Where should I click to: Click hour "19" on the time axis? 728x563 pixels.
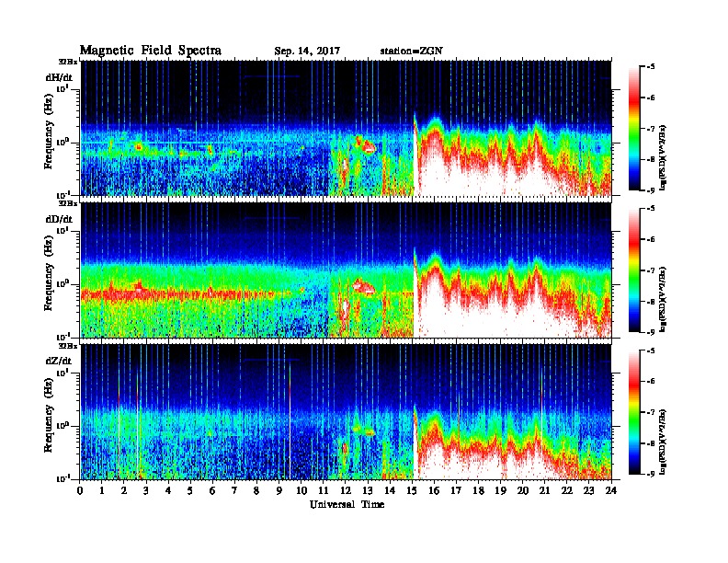click(x=500, y=490)
